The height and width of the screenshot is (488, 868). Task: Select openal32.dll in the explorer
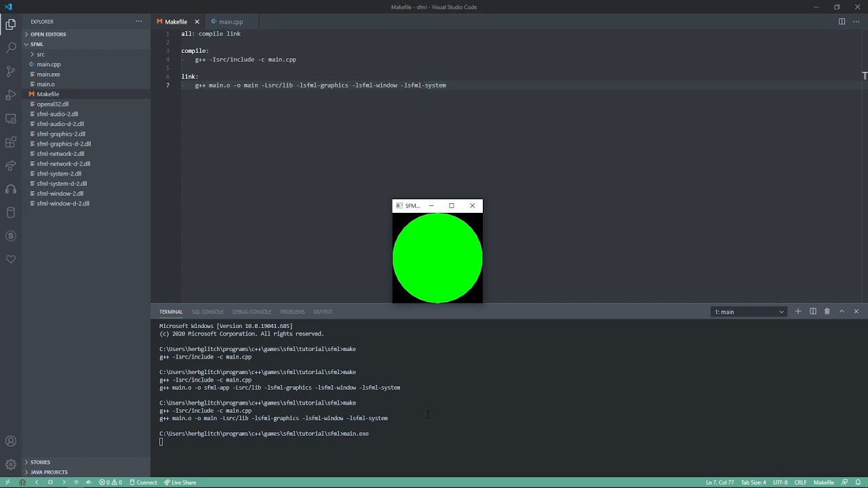tap(86, 104)
